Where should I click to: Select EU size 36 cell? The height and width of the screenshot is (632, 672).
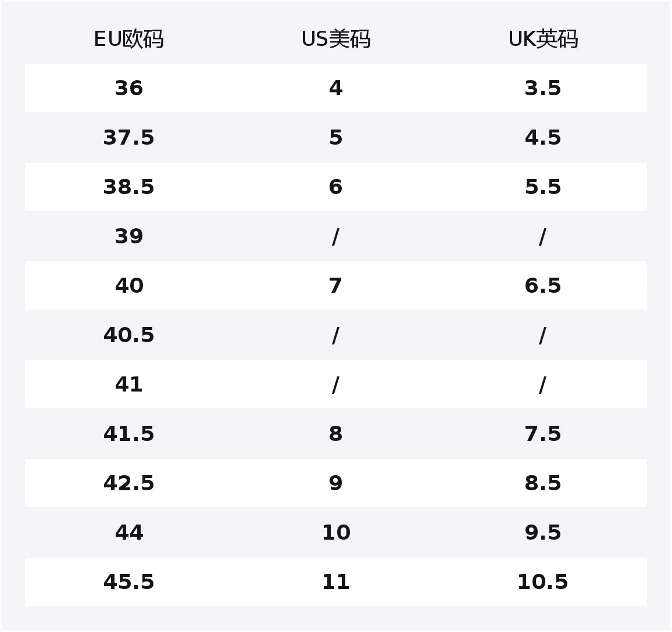[128, 88]
